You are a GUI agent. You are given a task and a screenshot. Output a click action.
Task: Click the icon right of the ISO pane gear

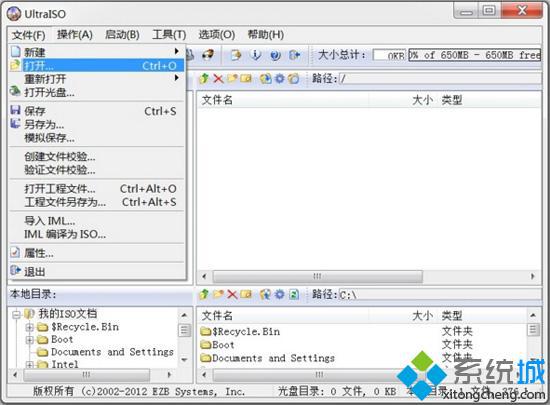point(294,79)
